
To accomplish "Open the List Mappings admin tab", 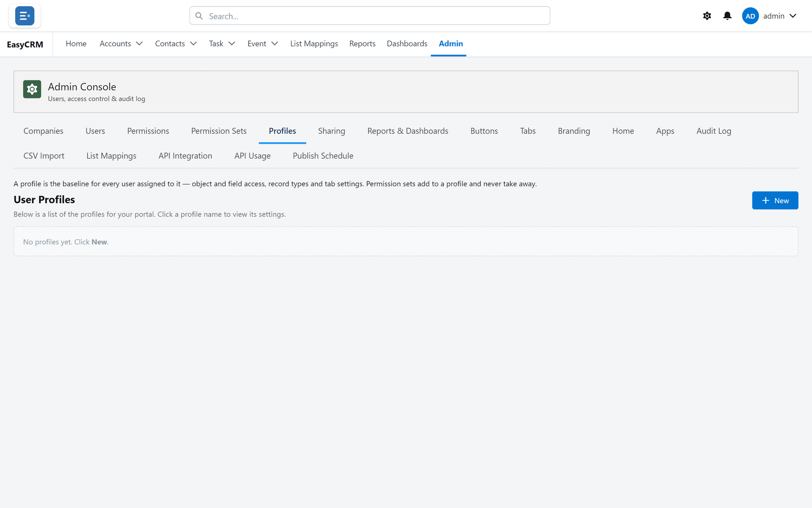I will point(111,156).
